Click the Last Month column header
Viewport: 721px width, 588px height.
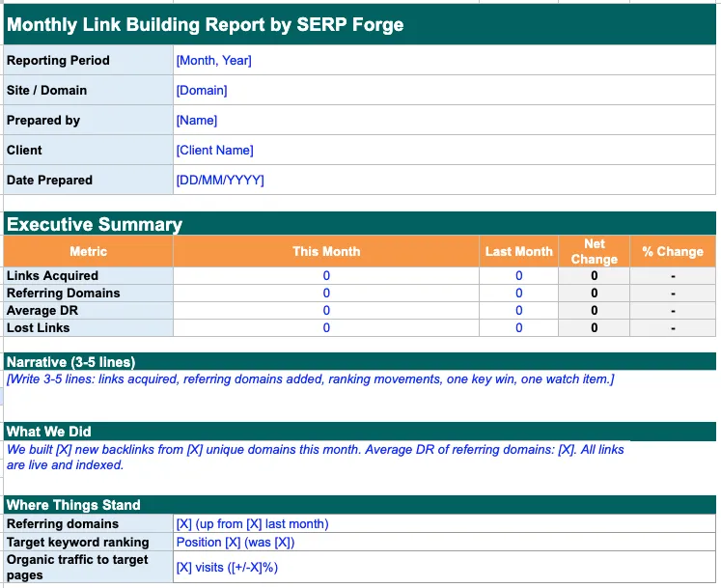click(518, 251)
